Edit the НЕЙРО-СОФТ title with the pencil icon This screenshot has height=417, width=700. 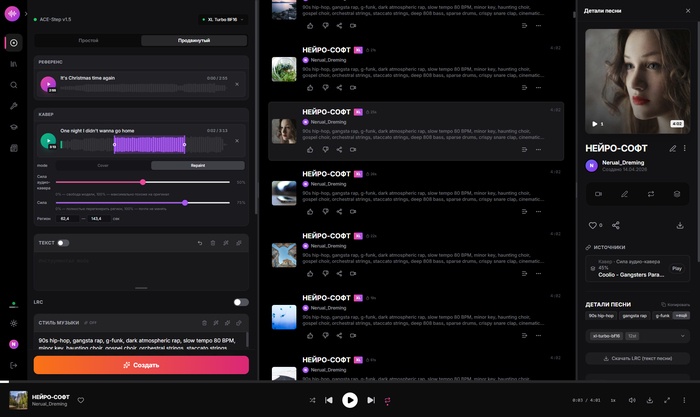(673, 148)
